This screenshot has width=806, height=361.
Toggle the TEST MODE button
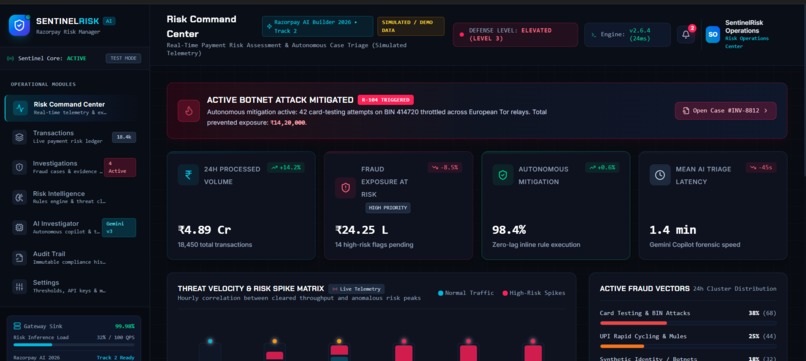coord(123,58)
